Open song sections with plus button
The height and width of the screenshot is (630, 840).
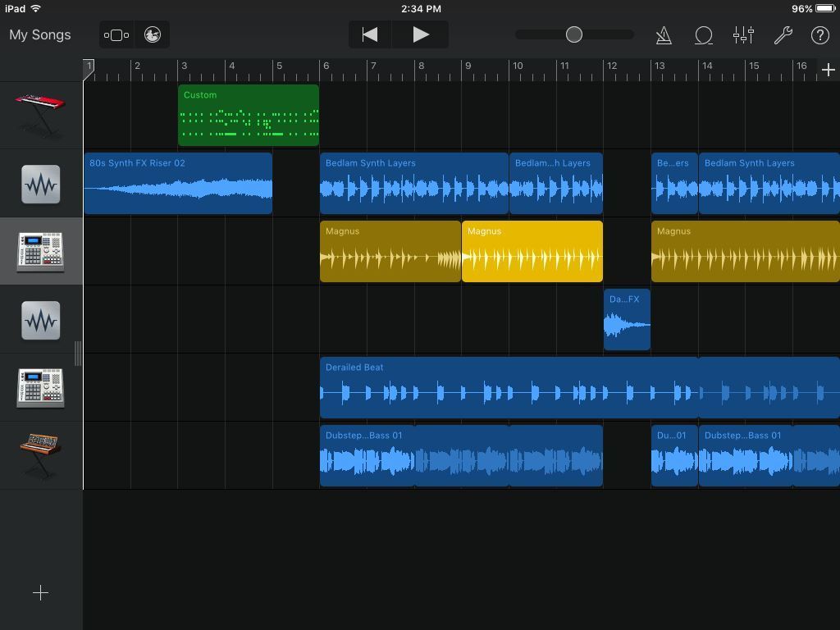pyautogui.click(x=828, y=71)
